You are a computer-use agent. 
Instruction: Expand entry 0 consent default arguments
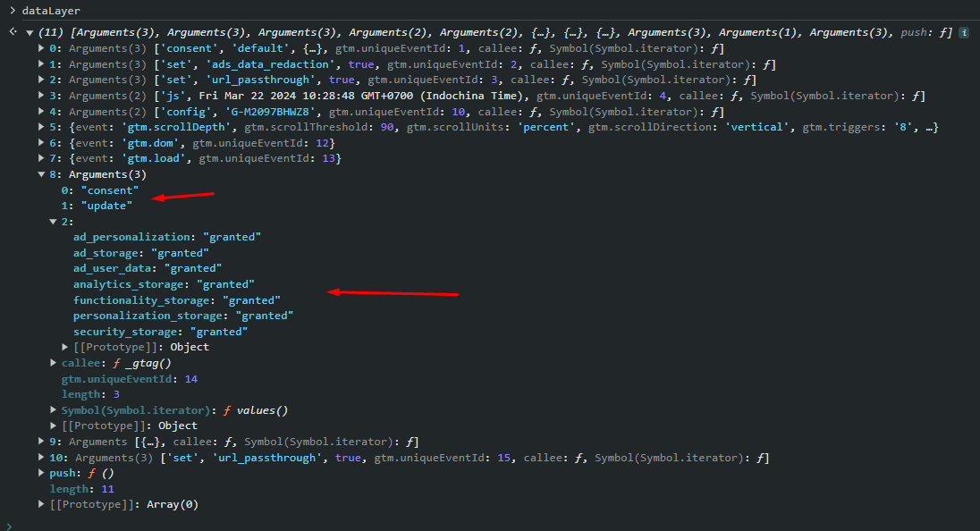41,48
